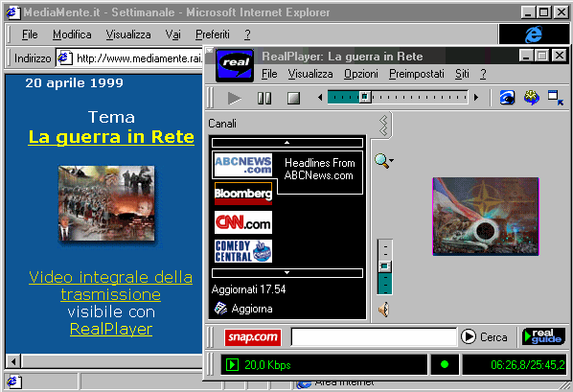
Task: Follow the RealPlayer link on web page
Action: (111, 329)
